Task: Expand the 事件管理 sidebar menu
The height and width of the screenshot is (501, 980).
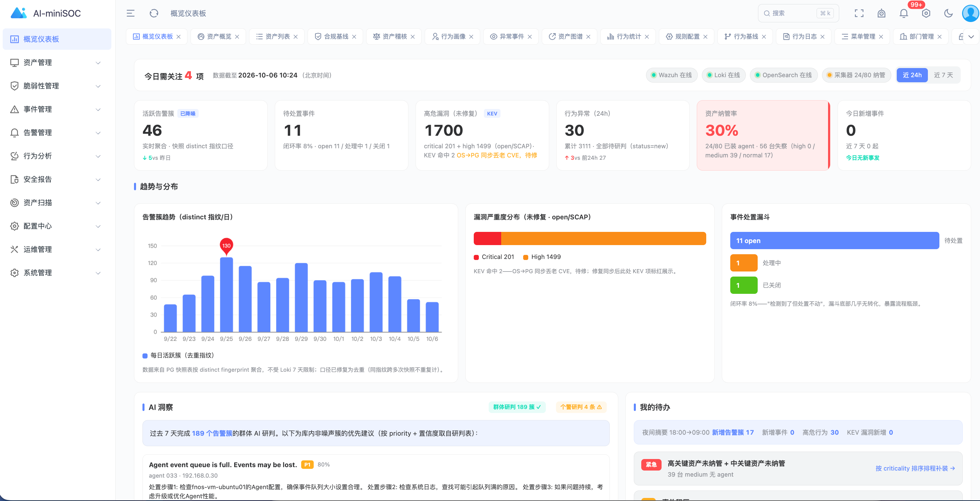Action: 57,109
